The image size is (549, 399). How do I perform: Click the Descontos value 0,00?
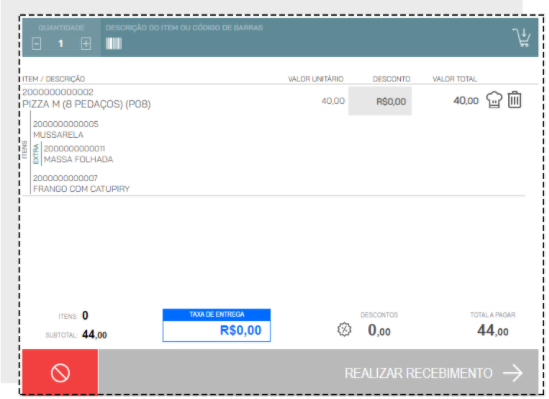click(x=379, y=330)
